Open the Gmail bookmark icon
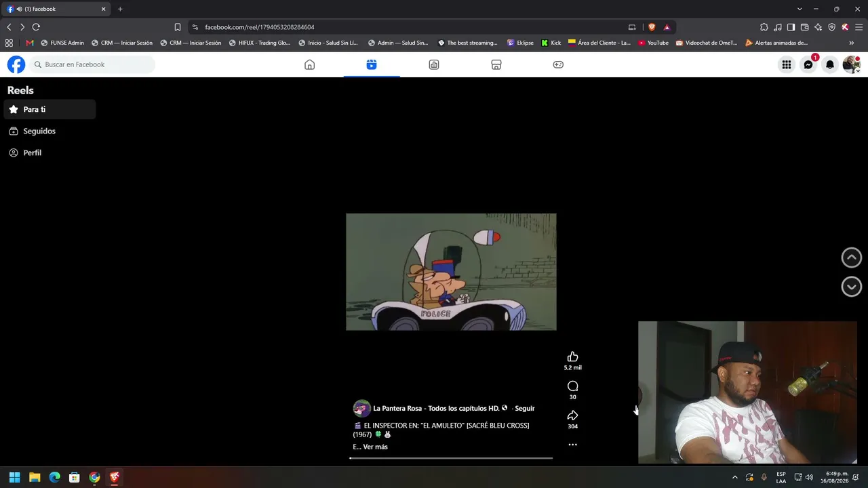The height and width of the screenshot is (488, 868). click(29, 43)
